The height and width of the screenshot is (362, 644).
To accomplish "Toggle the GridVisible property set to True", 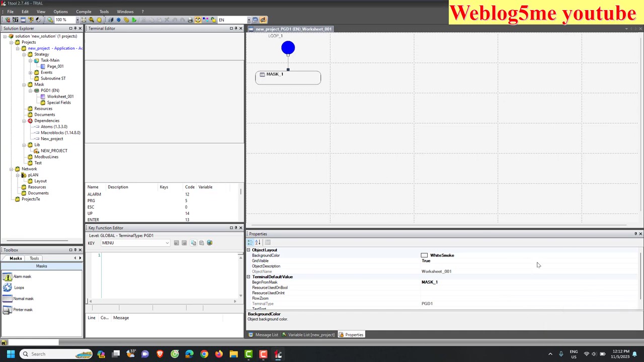I will (426, 260).
